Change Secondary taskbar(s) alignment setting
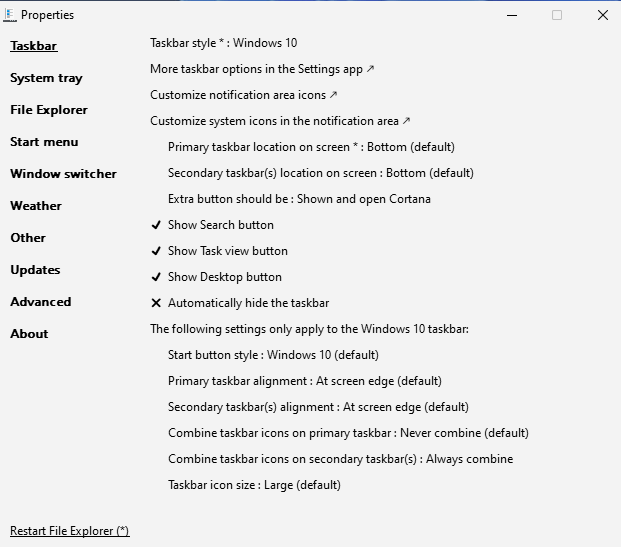621x547 pixels. [318, 407]
